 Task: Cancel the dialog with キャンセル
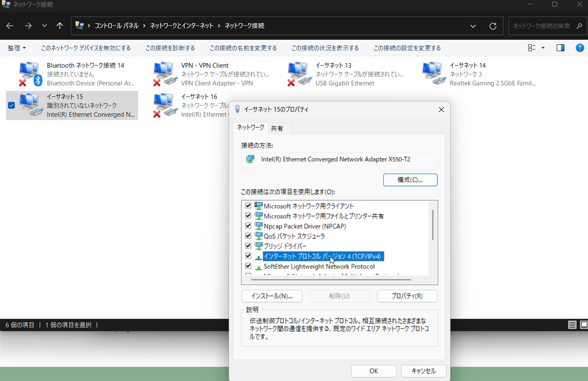click(424, 371)
